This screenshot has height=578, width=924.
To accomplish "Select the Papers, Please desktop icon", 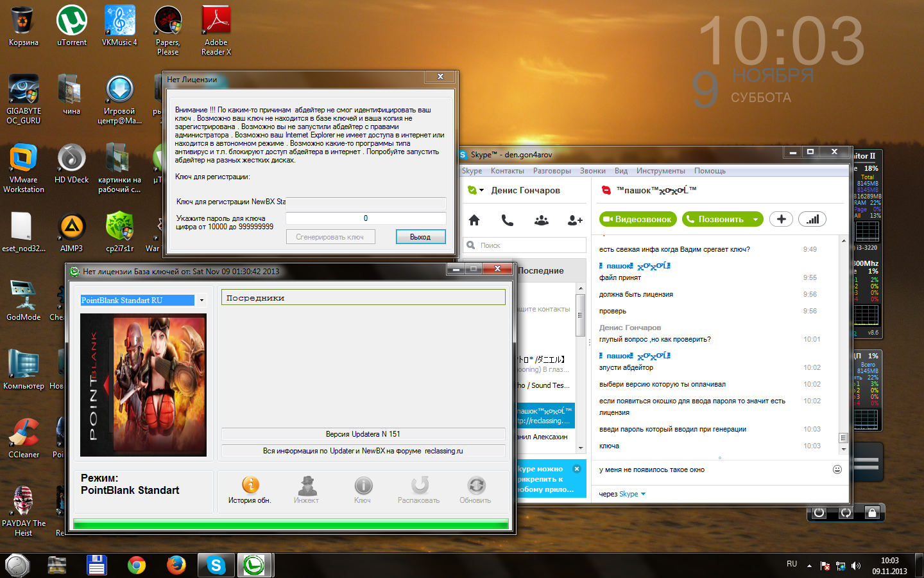I will click(168, 31).
